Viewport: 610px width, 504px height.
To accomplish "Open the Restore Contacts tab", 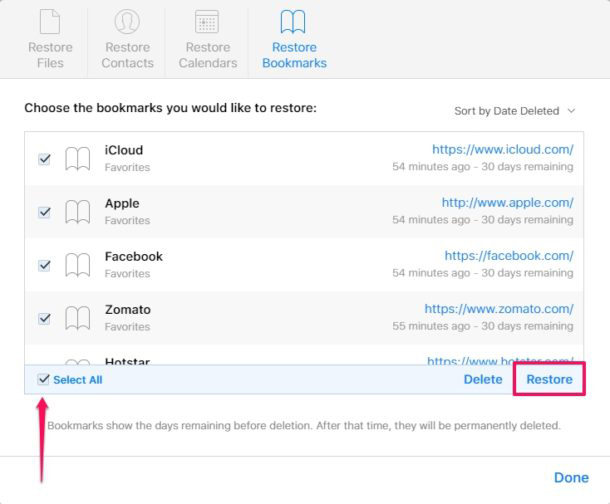I will [128, 39].
